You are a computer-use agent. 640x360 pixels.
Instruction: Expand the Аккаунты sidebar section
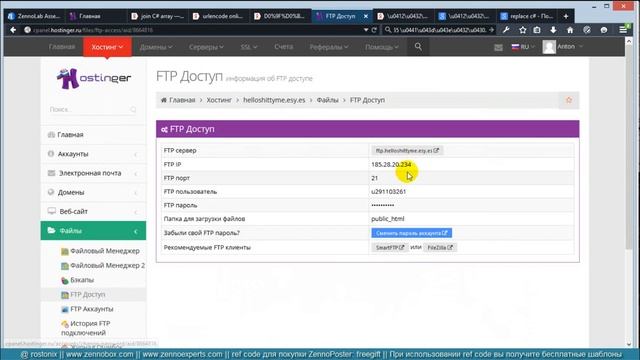tap(93, 154)
